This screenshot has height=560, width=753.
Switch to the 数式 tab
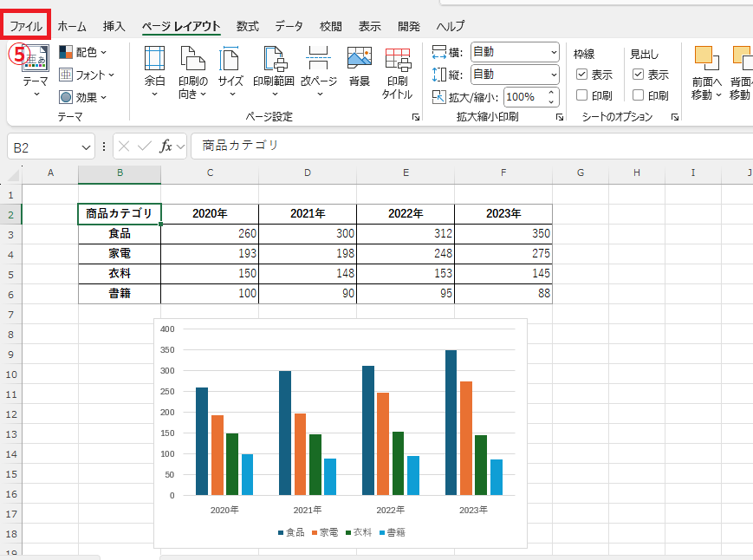point(247,26)
